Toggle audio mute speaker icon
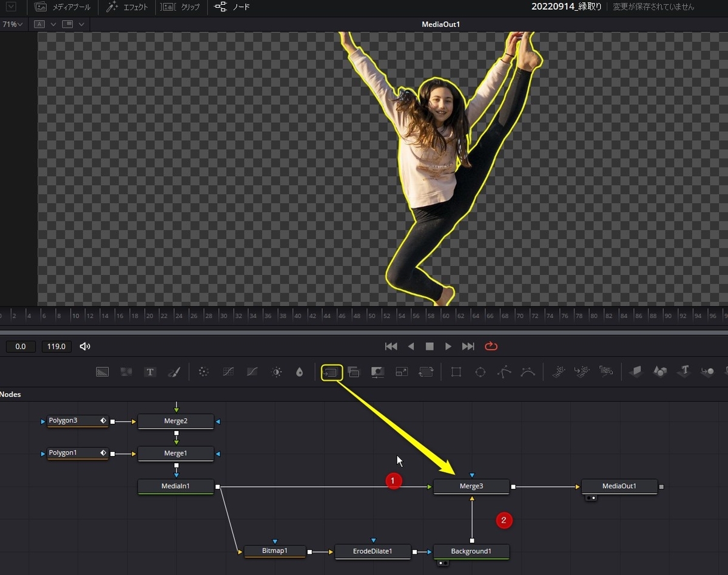The image size is (728, 575). click(85, 346)
